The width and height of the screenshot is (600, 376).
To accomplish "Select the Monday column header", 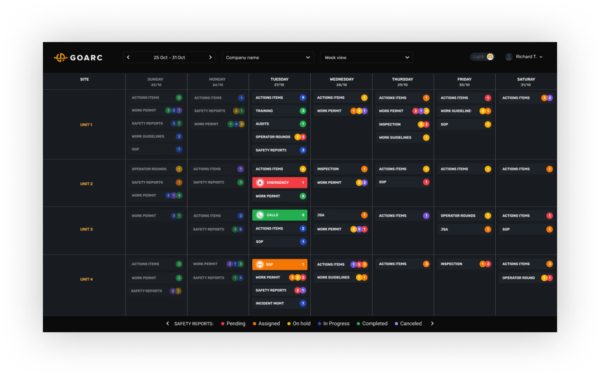I will [x=217, y=81].
